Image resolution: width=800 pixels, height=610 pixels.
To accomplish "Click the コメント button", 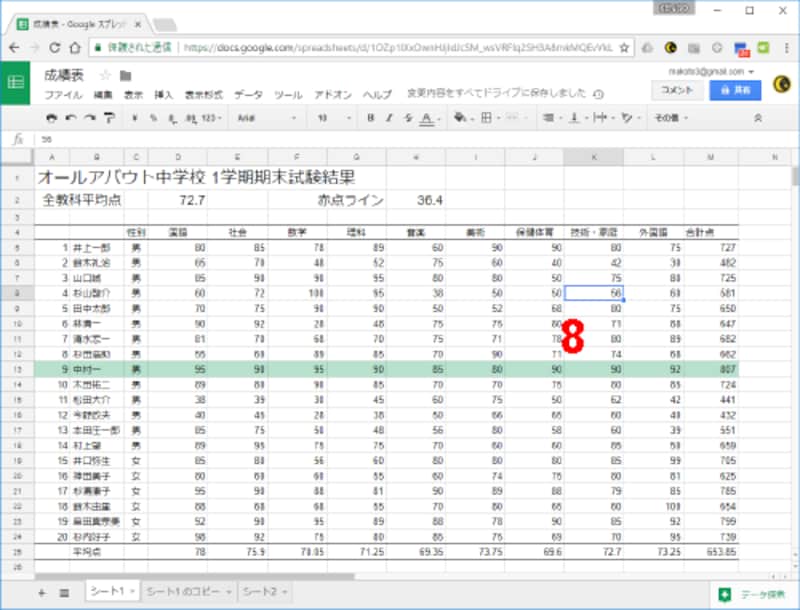I will (x=676, y=88).
